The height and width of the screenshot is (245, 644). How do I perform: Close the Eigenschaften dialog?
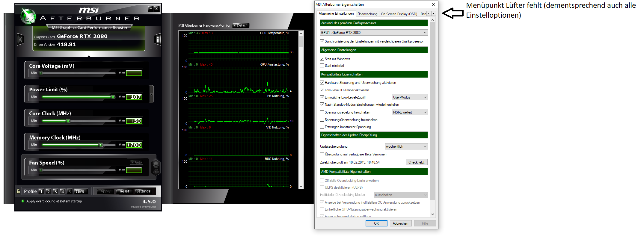point(433,4)
